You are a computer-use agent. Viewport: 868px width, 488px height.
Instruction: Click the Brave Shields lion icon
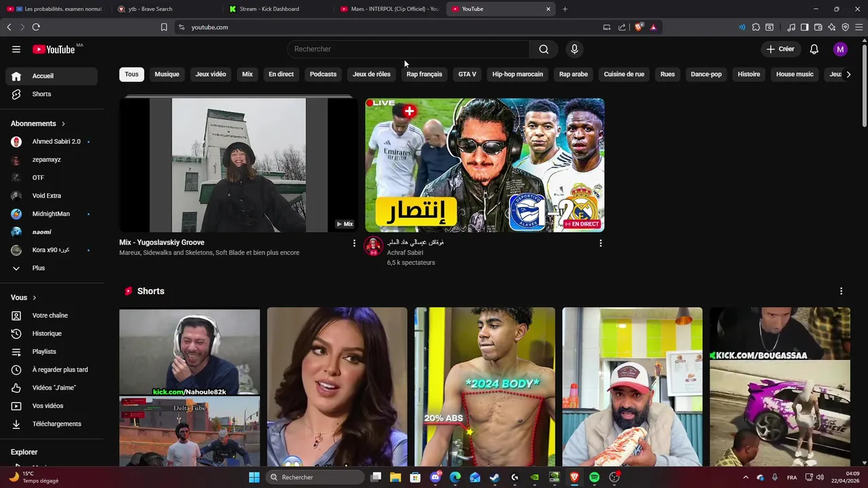[638, 27]
